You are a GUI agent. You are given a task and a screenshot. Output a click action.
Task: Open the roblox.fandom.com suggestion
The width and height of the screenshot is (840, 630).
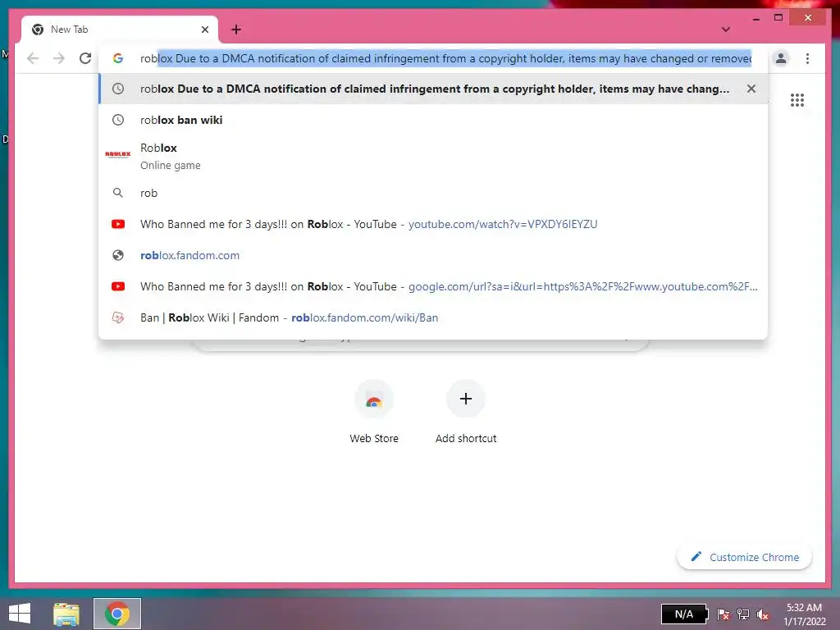tap(433, 255)
